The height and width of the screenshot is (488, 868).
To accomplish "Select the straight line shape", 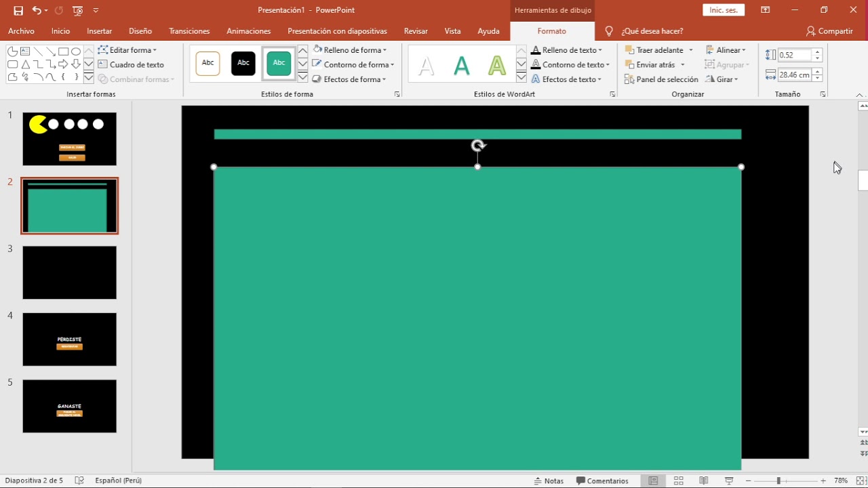I will (38, 52).
